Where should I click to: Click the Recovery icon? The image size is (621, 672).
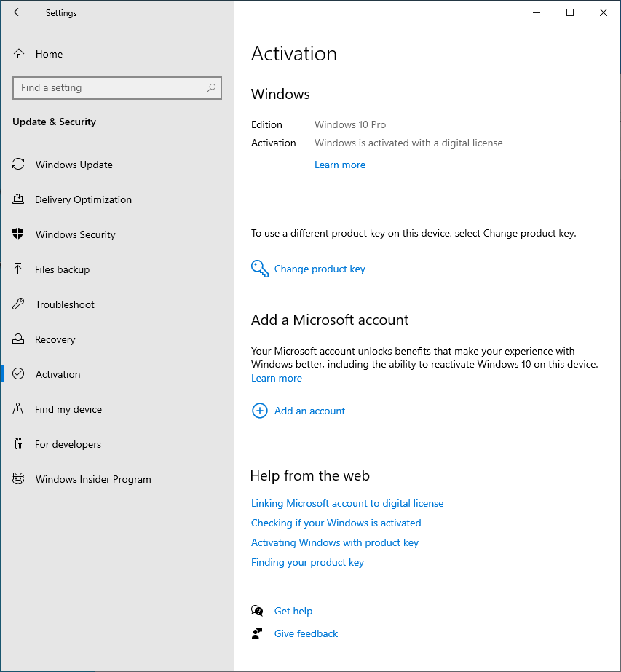click(x=18, y=339)
